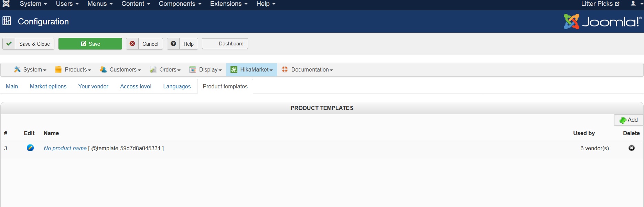Image resolution: width=644 pixels, height=207 pixels.
Task: Click the blue edit icon for template 3
Action: click(30, 148)
